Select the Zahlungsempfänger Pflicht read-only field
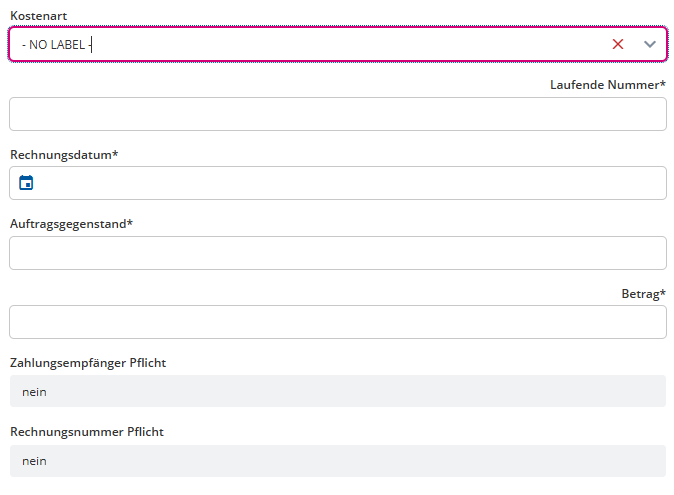Image resolution: width=674 pixels, height=495 pixels. pyautogui.click(x=338, y=391)
